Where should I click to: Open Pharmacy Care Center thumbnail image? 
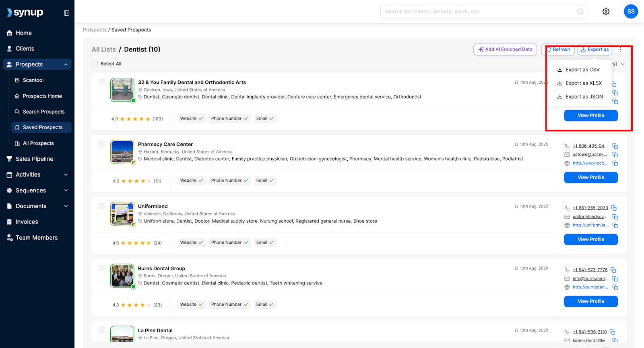[x=122, y=152]
